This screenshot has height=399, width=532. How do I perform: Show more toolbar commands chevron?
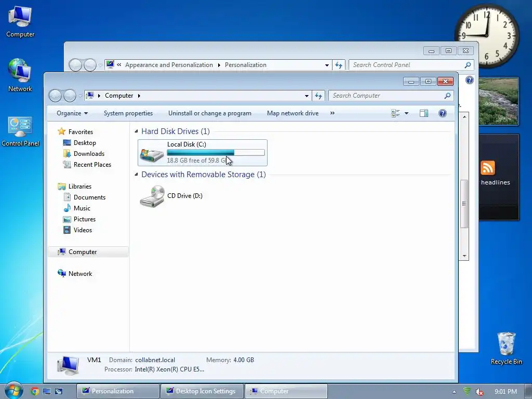point(332,113)
